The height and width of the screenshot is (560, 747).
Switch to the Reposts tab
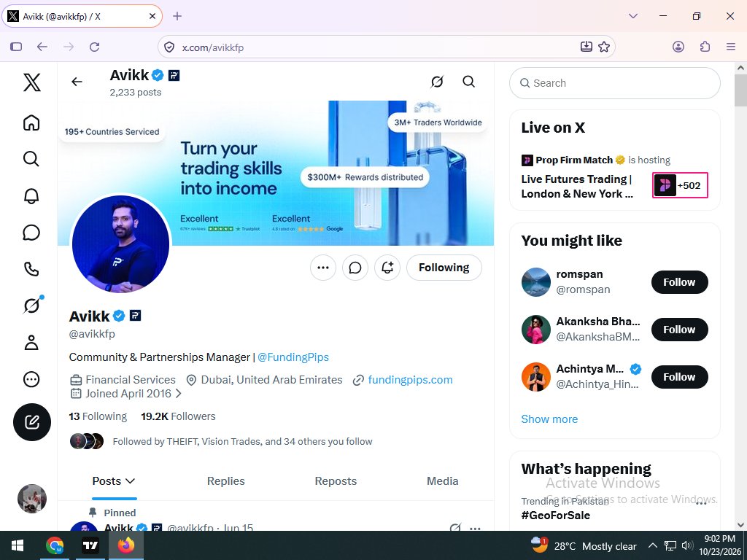(x=336, y=481)
